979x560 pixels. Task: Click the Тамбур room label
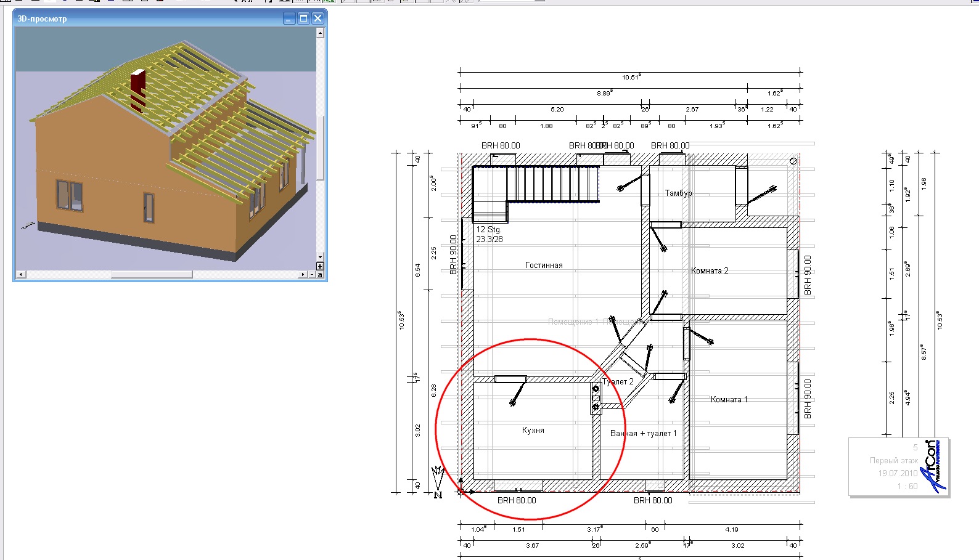(678, 193)
